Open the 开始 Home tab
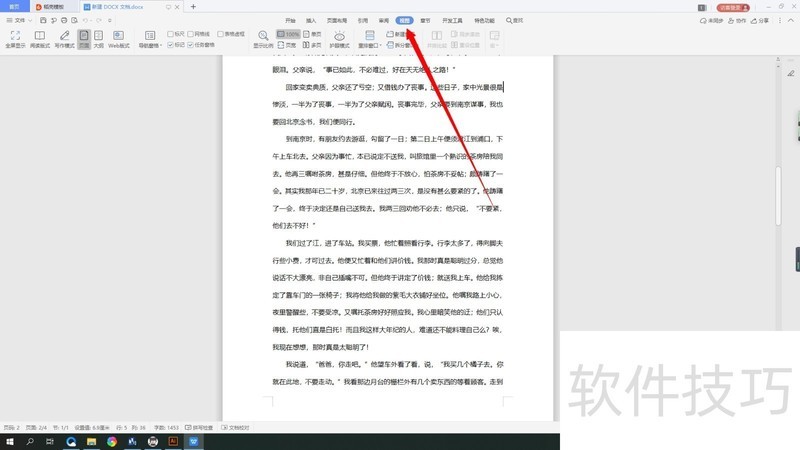This screenshot has height=450, width=800. pyautogui.click(x=290, y=21)
